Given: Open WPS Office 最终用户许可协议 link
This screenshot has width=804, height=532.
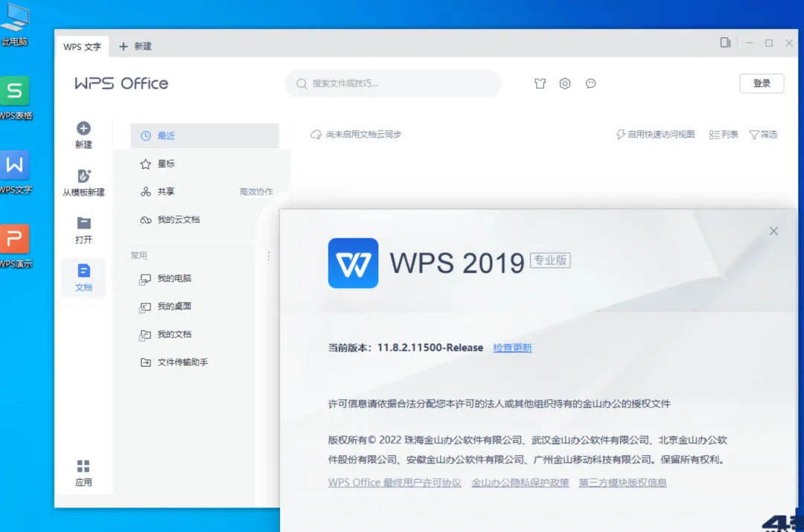Looking at the screenshot, I should [x=395, y=483].
